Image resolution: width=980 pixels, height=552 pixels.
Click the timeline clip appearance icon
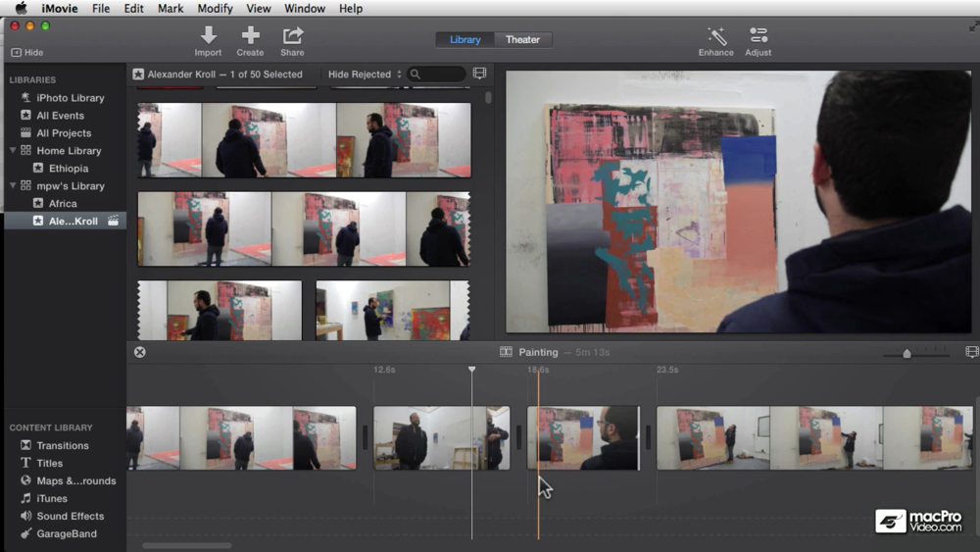tap(972, 352)
